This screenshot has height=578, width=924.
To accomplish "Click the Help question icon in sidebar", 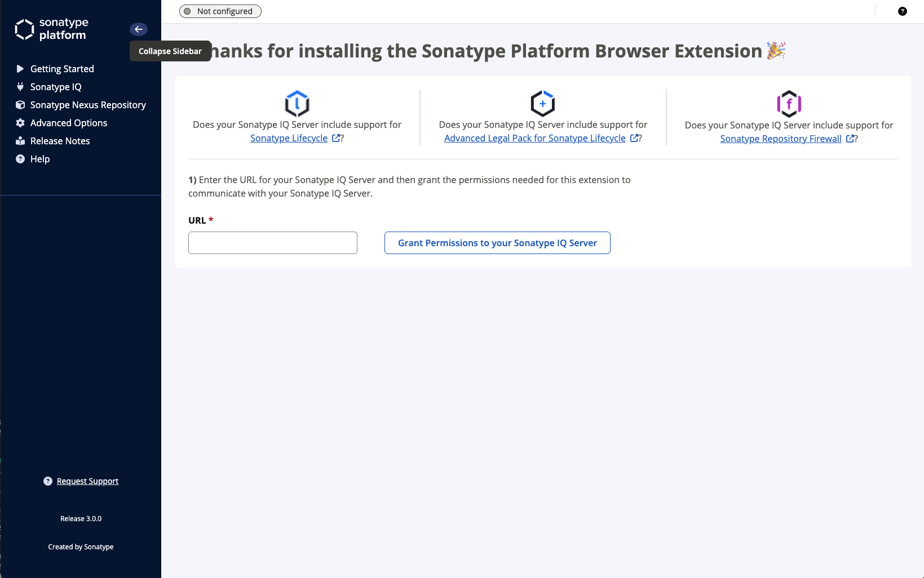I will [x=20, y=159].
